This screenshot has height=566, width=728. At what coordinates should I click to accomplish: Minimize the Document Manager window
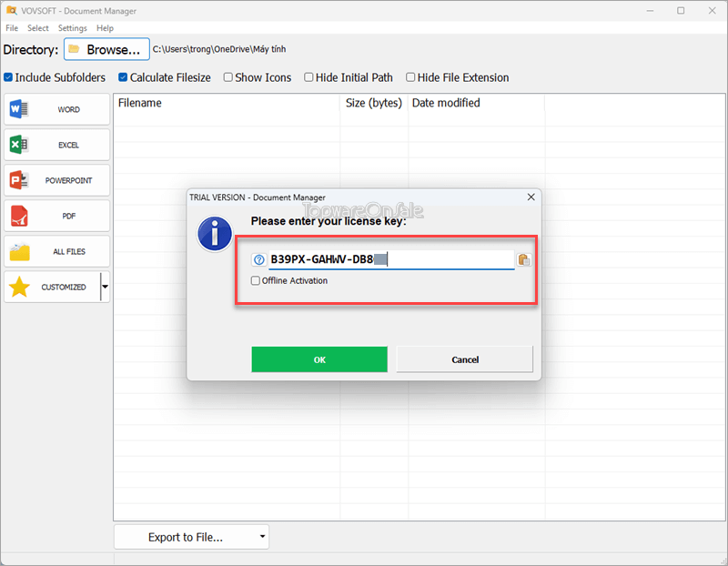click(x=650, y=10)
